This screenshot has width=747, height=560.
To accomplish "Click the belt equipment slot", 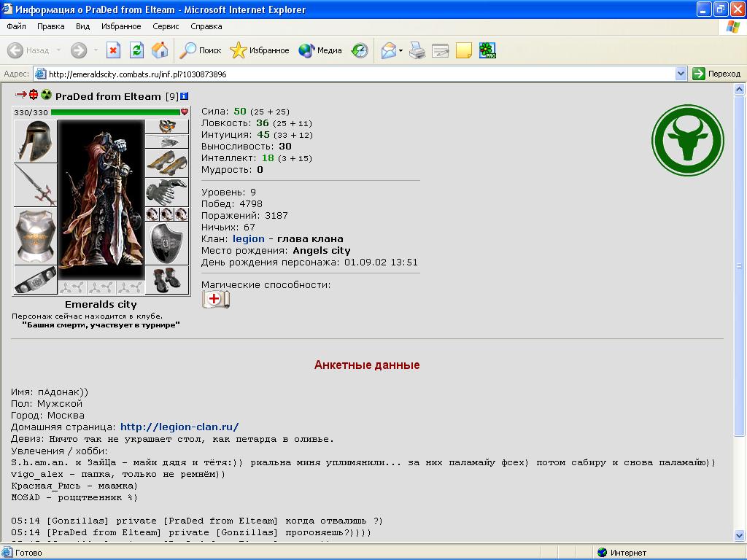I will click(x=35, y=280).
